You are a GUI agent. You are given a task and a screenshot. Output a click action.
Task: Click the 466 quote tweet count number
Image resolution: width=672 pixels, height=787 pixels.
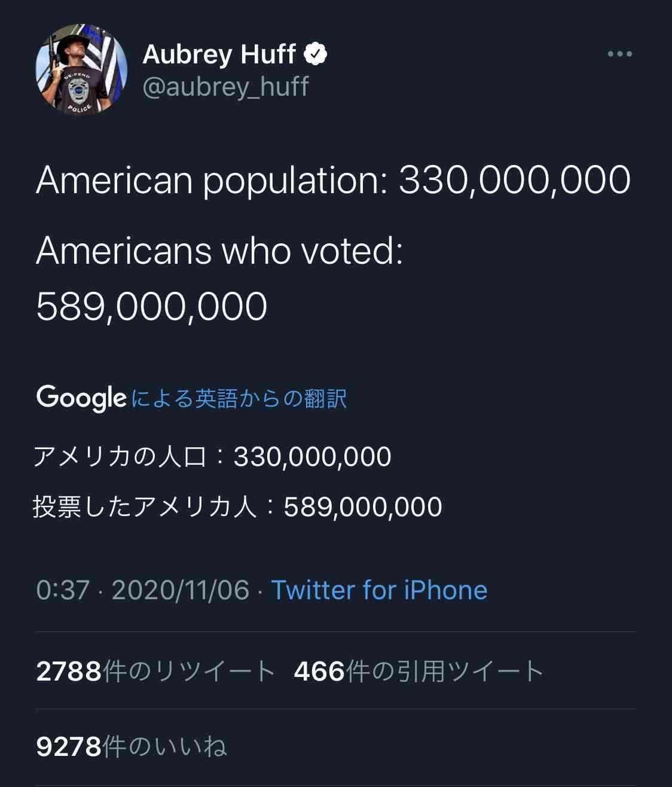319,672
